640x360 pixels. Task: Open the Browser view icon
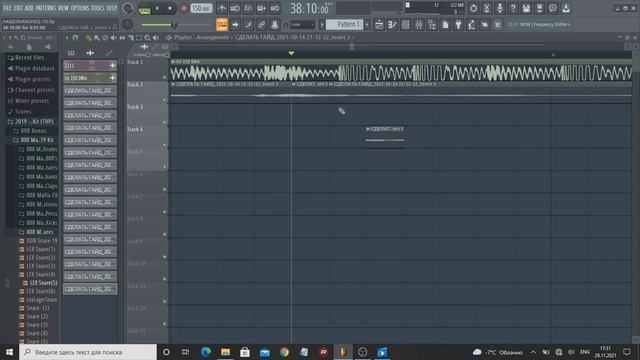coord(432,24)
